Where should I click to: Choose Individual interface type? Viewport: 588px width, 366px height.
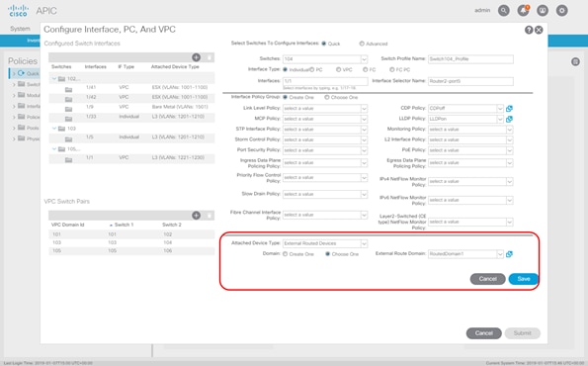[285, 69]
